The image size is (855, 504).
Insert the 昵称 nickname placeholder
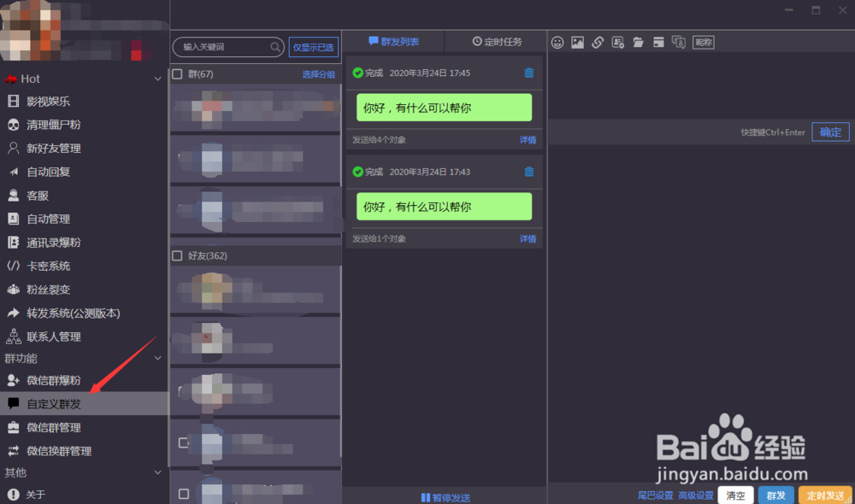704,43
